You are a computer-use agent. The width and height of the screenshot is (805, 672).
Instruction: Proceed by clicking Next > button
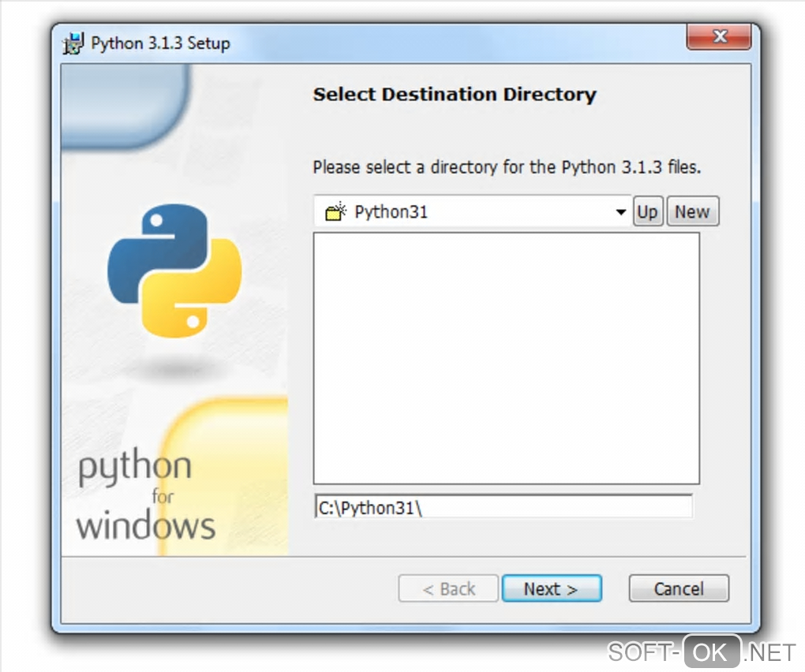click(552, 588)
